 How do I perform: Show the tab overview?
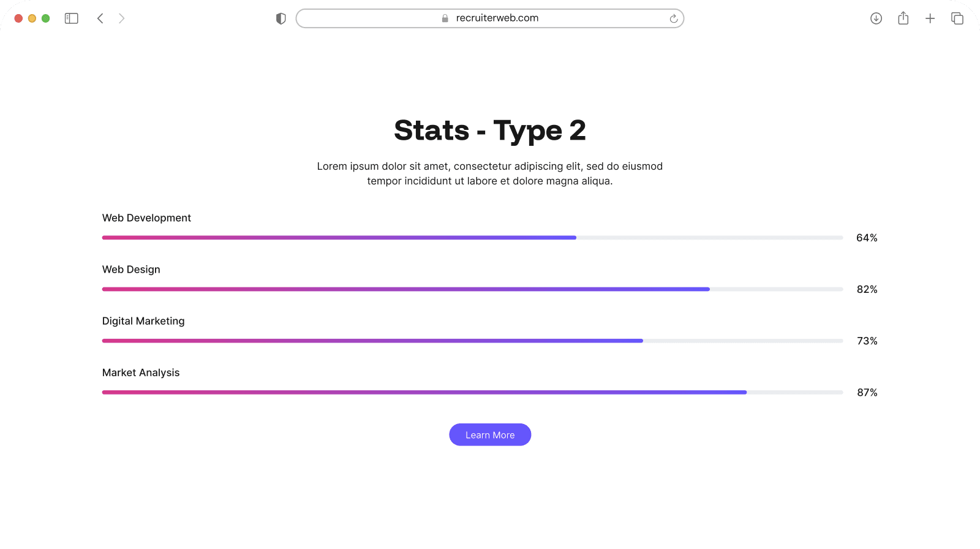[957, 18]
